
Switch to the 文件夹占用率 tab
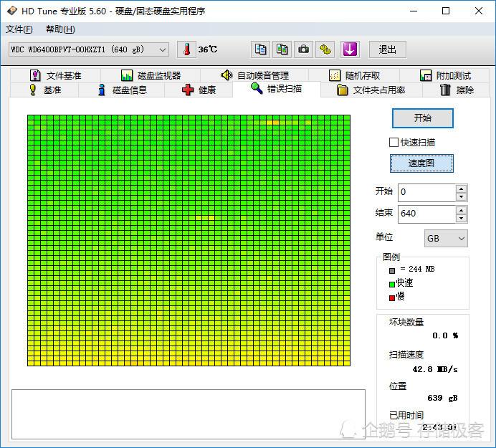pos(371,90)
